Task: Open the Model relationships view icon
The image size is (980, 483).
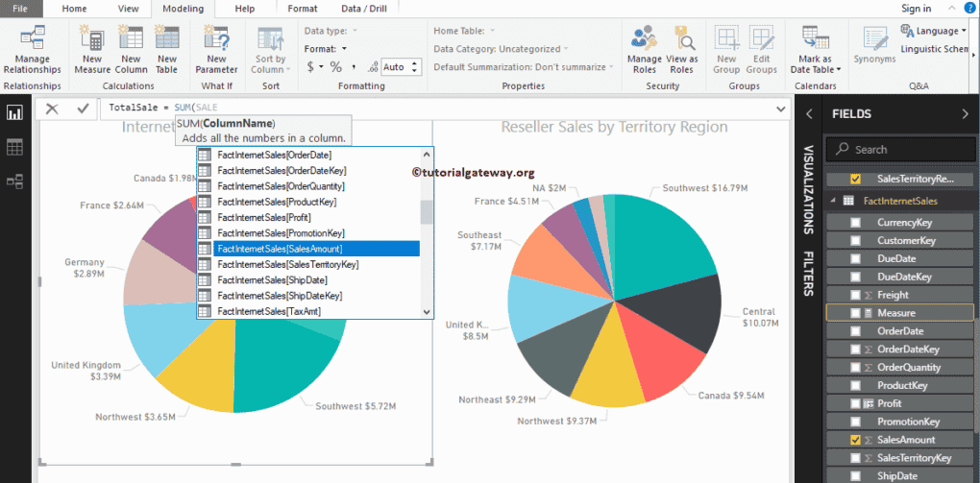Action: [14, 181]
